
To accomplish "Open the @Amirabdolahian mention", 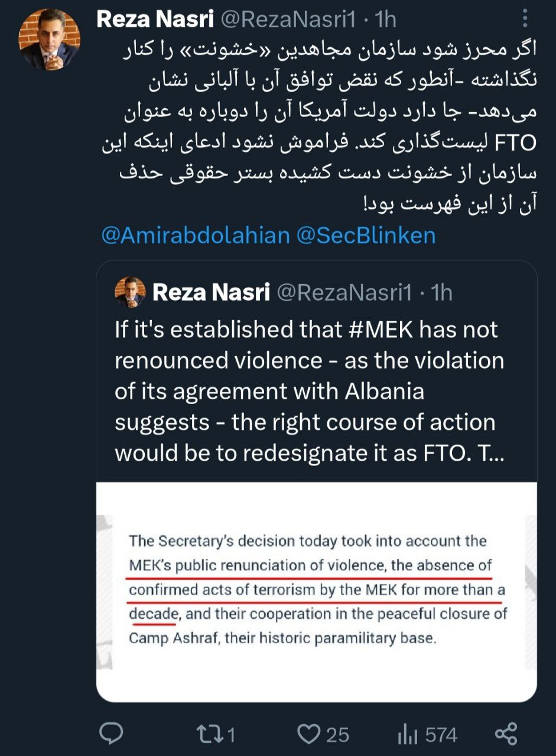I will pos(196,235).
